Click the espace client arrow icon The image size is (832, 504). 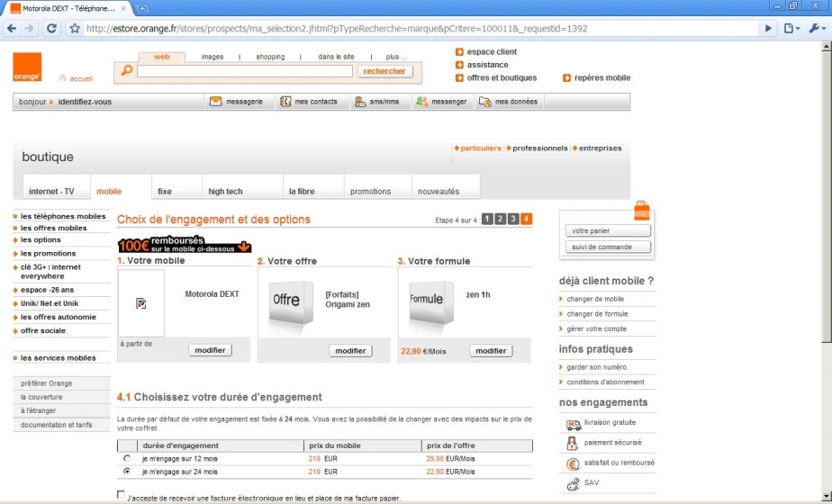(459, 52)
